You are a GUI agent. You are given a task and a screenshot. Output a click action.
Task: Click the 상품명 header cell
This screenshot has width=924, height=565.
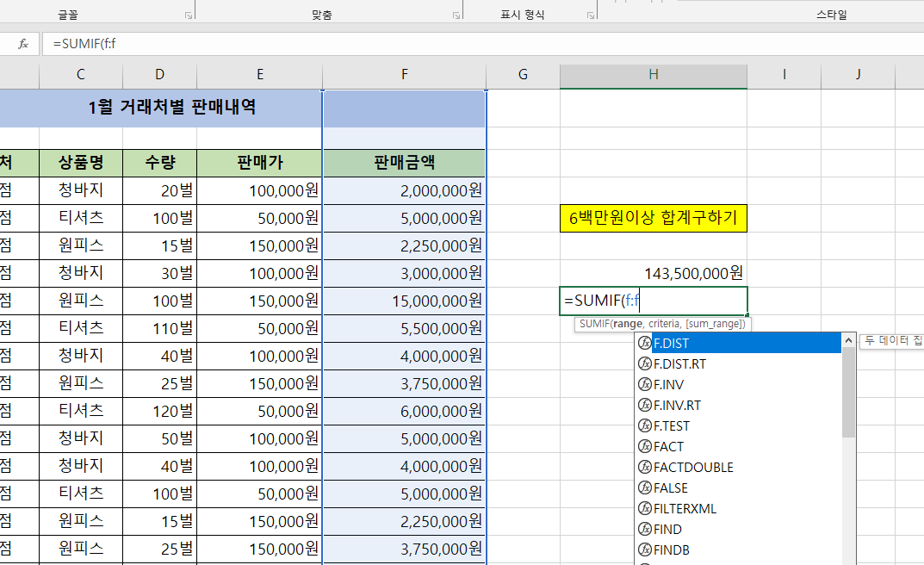pyautogui.click(x=81, y=163)
